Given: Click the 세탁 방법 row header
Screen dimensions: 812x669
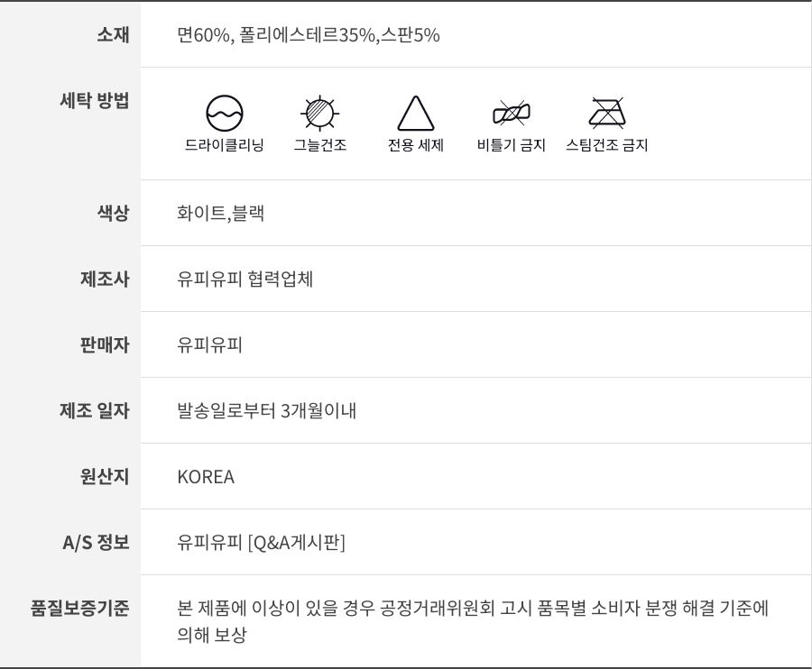Looking at the screenshot, I should pos(94,100).
